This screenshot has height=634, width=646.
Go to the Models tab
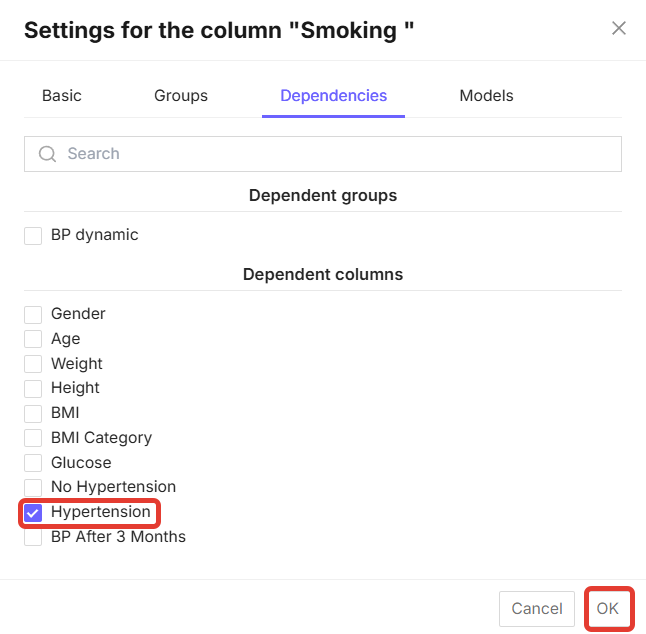pyautogui.click(x=486, y=96)
